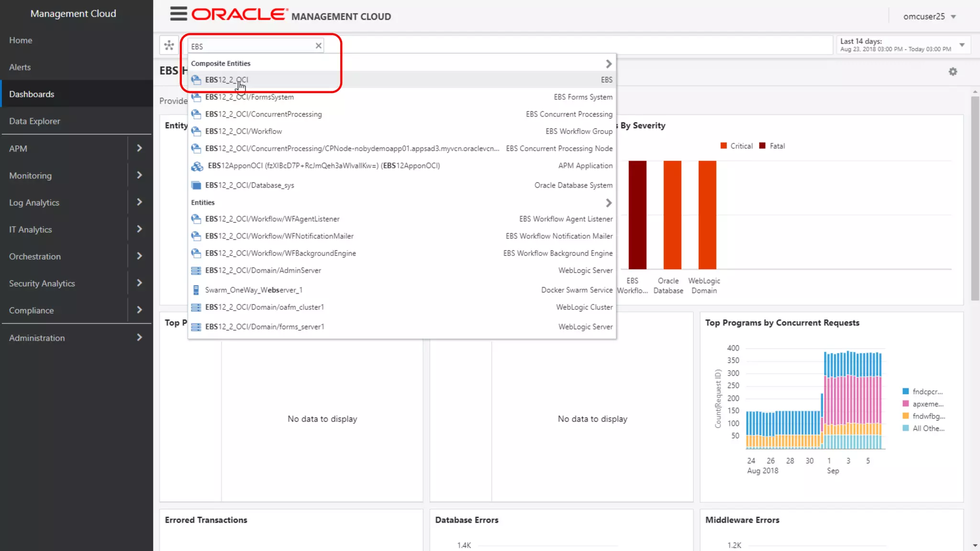Screen dimensions: 980x551
Task: Open omcuser25 user dropdown
Action: click(x=930, y=16)
